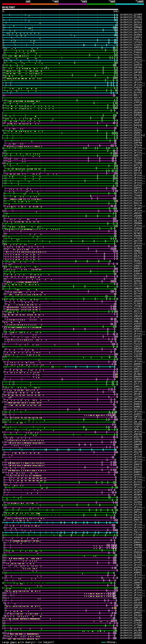Screen dimensions: 146x644
Task: Open the UniRef100_Q9M7N9 entry
Action: [131, 143]
